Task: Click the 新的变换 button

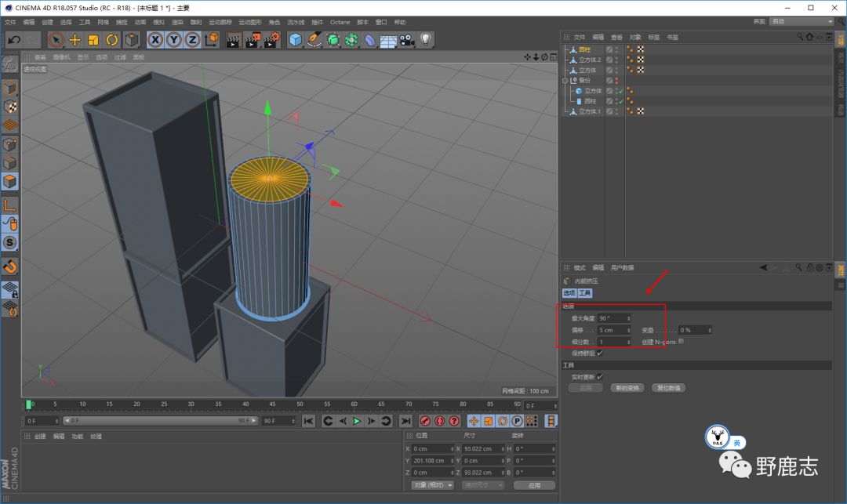Action: click(629, 388)
